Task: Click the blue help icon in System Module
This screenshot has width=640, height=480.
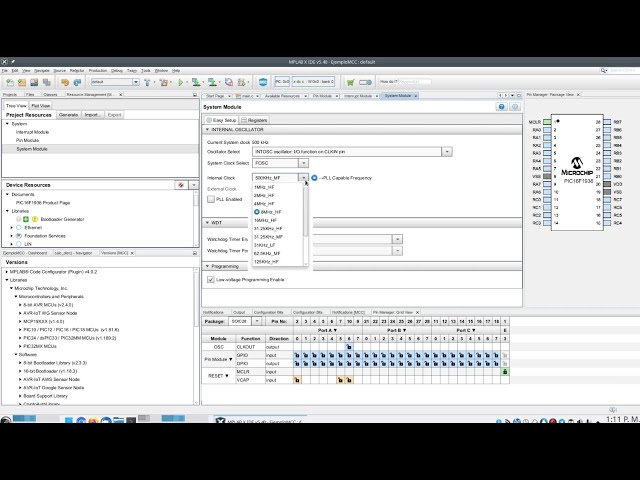Action: [502, 107]
